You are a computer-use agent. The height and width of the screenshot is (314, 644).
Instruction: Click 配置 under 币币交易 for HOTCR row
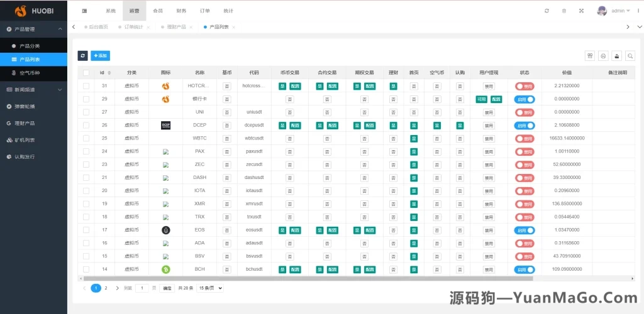296,86
